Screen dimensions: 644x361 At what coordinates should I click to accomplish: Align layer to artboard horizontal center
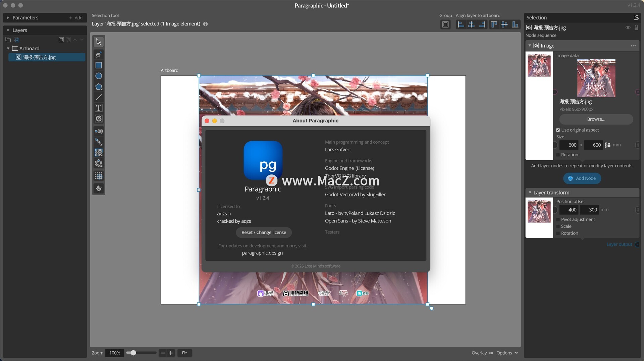coord(472,24)
